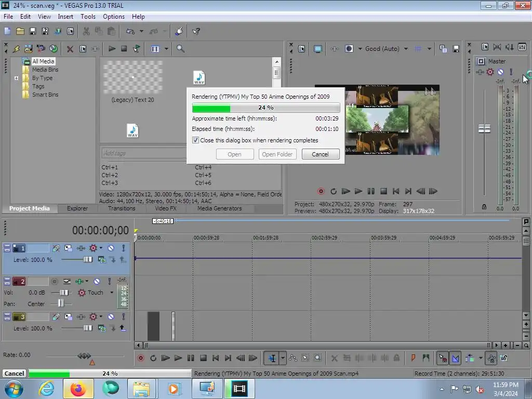Image resolution: width=532 pixels, height=399 pixels.
Task: Click the media search magnifier icon
Action: [x=180, y=49]
